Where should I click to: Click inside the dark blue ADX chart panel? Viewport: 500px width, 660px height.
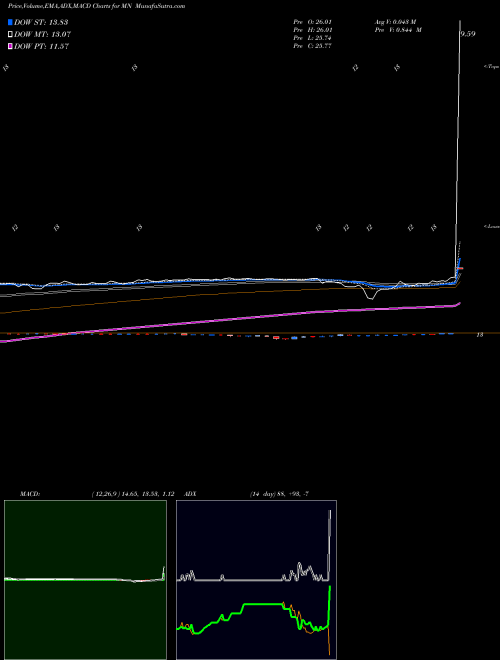tap(256, 580)
